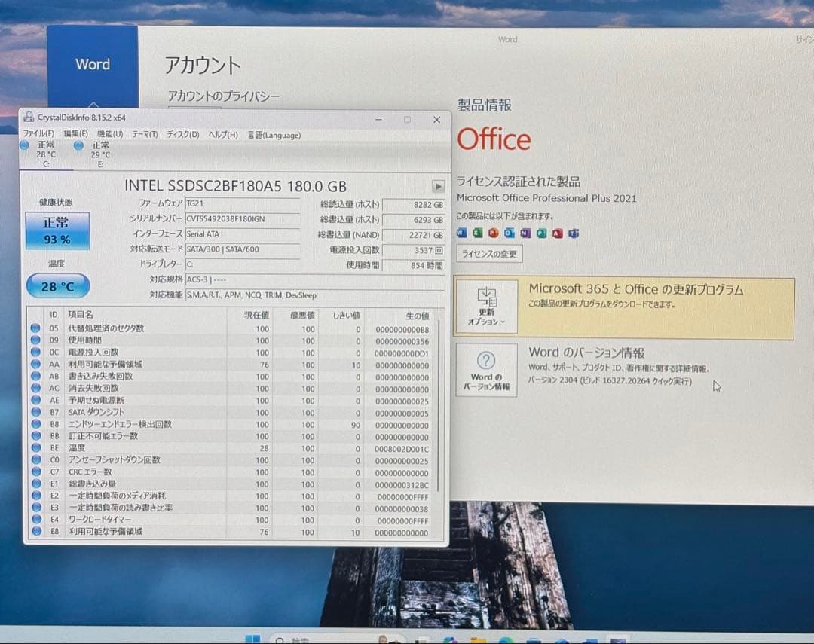The image size is (814, 644).
Task: Click the PowerPoint icon under included products
Action: (494, 233)
